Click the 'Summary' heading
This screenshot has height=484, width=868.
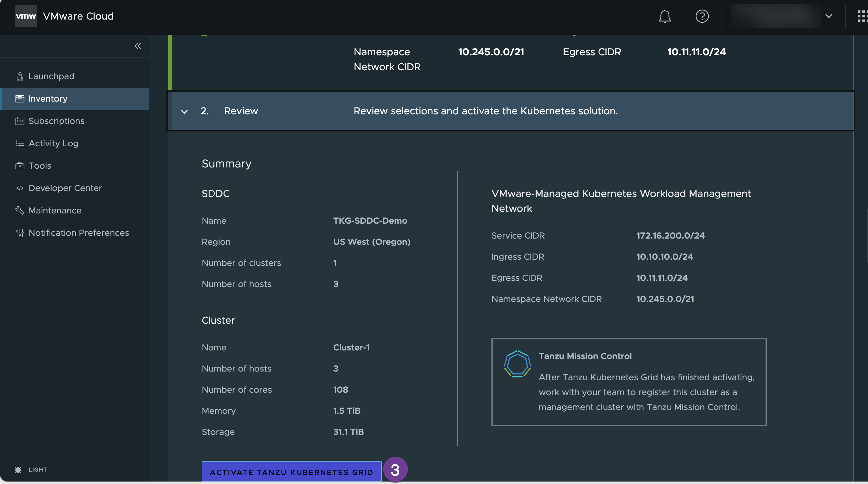[226, 164]
